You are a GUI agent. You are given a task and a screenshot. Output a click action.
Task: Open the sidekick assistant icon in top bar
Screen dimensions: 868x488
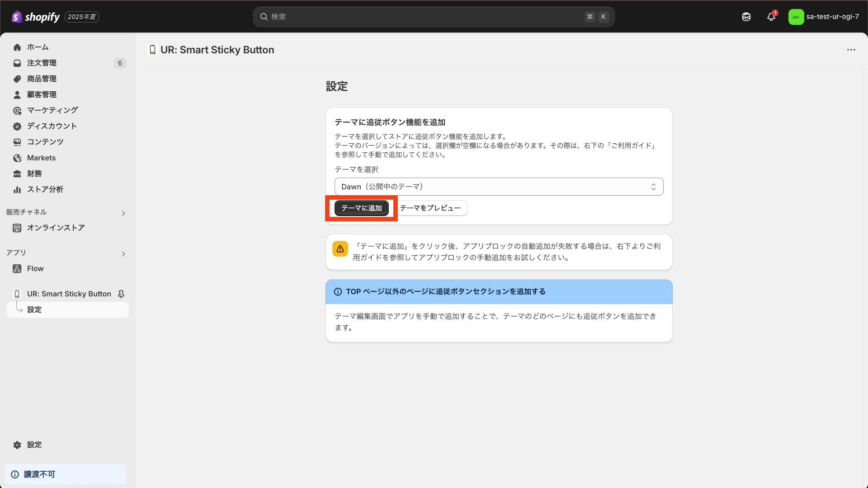point(746,17)
